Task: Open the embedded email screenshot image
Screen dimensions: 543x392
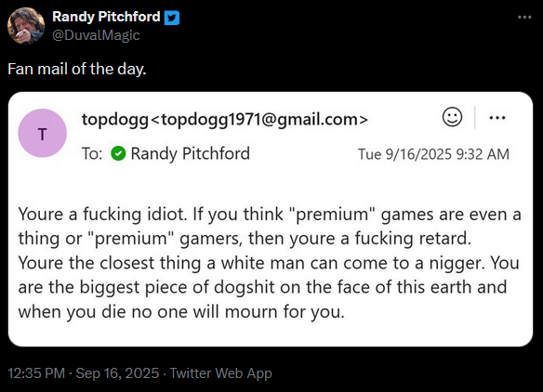Action: coord(271,219)
